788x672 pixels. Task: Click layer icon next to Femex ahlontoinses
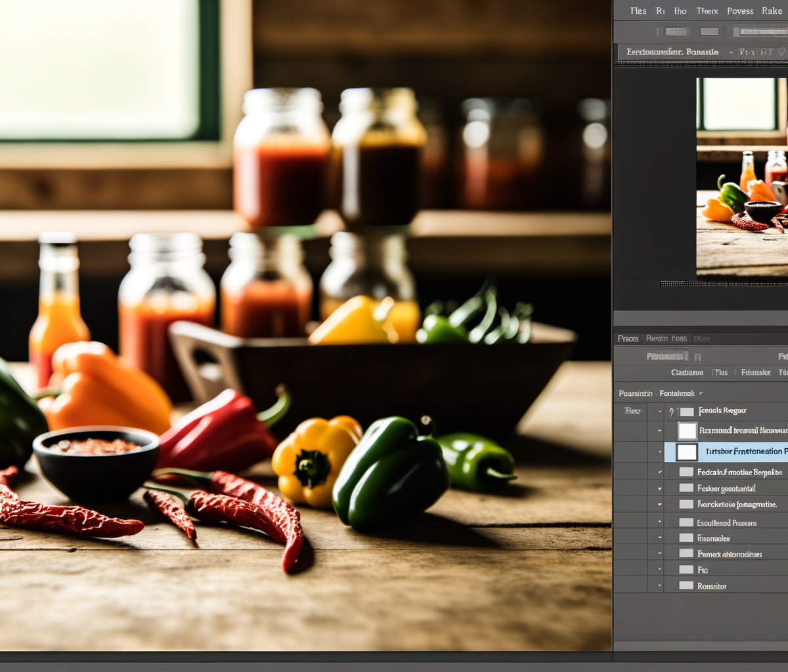pyautogui.click(x=686, y=554)
